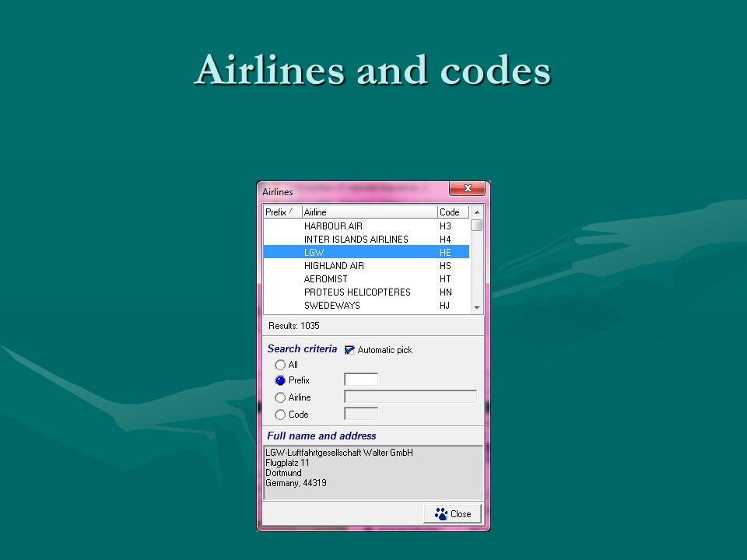This screenshot has width=747, height=560.
Task: Select the HIGHLAND AIR row
Action: click(366, 266)
